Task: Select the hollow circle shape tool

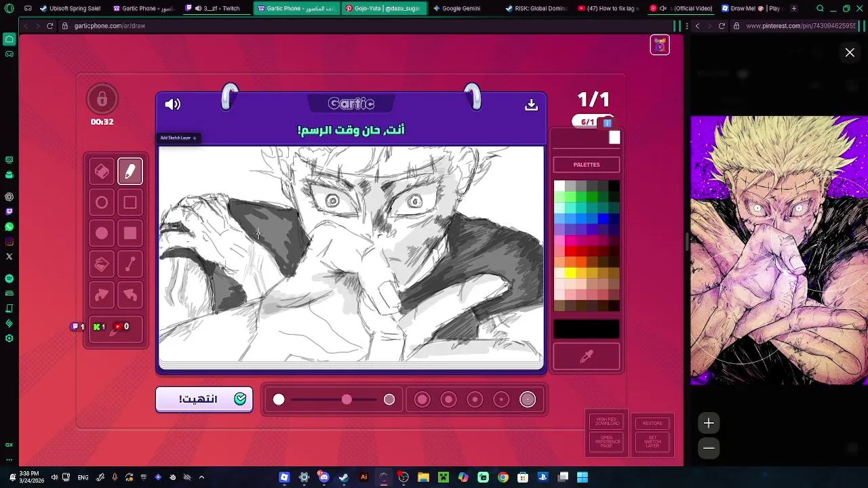Action: [x=102, y=202]
